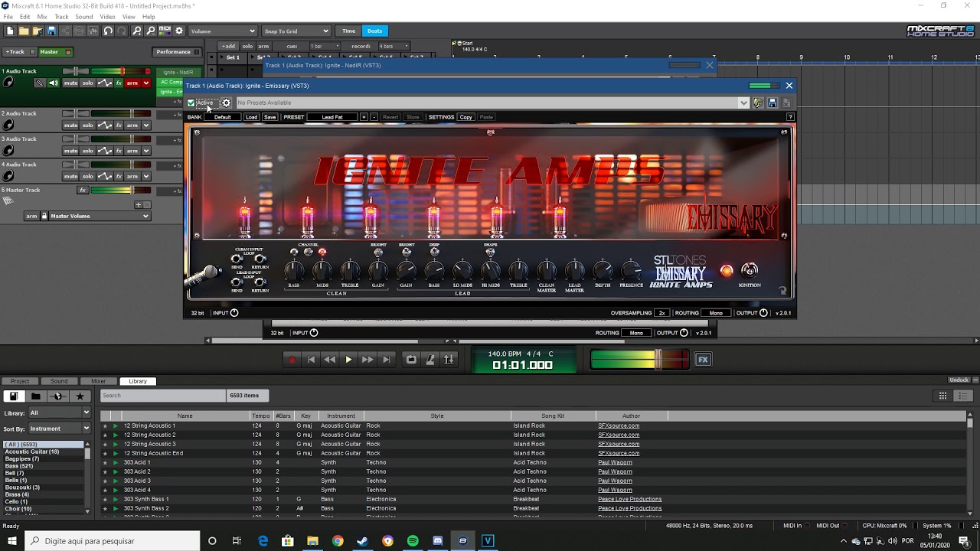Image resolution: width=980 pixels, height=551 pixels.
Task: Click the record button in the transport
Action: 292,360
